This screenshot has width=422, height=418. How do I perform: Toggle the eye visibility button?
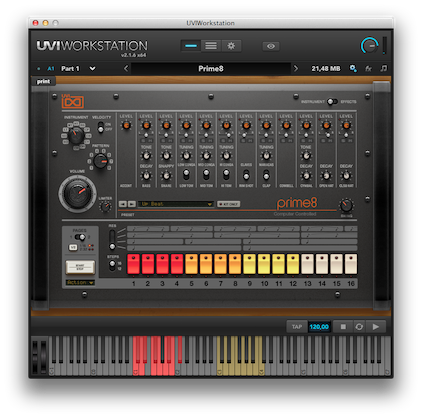271,46
